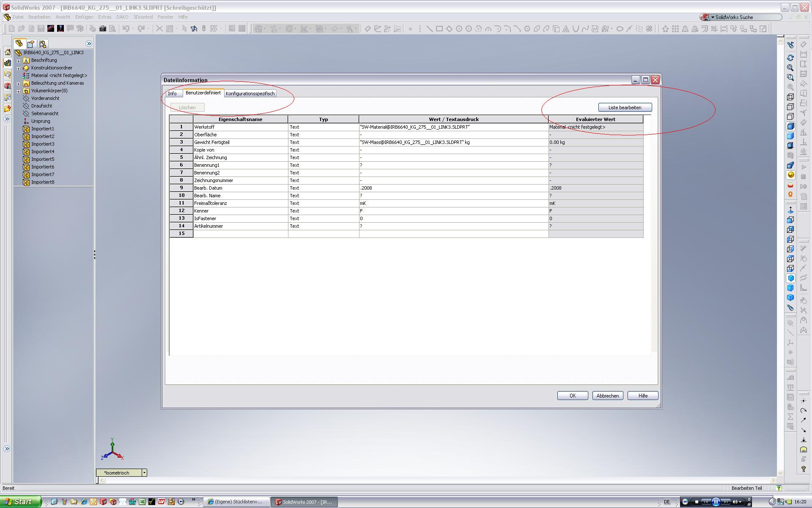Click the wireframe display style icon
812x508 pixels.
click(790, 97)
